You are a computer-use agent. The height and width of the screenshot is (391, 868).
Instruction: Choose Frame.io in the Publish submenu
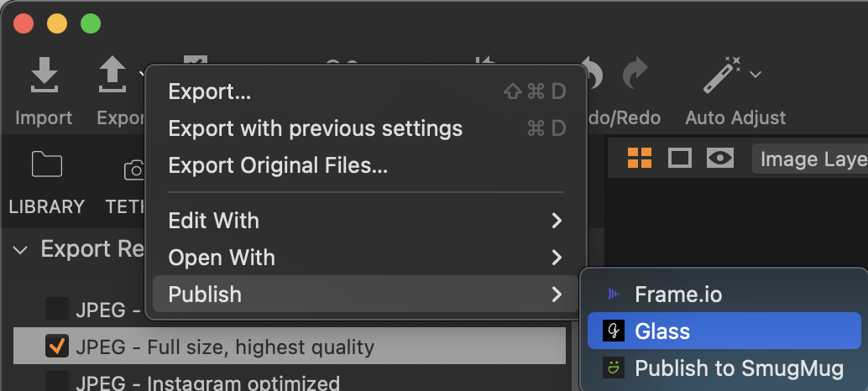click(724, 294)
